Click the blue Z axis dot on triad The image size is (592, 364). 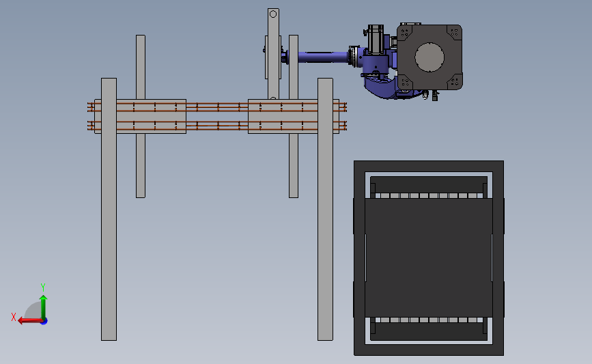coord(44,322)
